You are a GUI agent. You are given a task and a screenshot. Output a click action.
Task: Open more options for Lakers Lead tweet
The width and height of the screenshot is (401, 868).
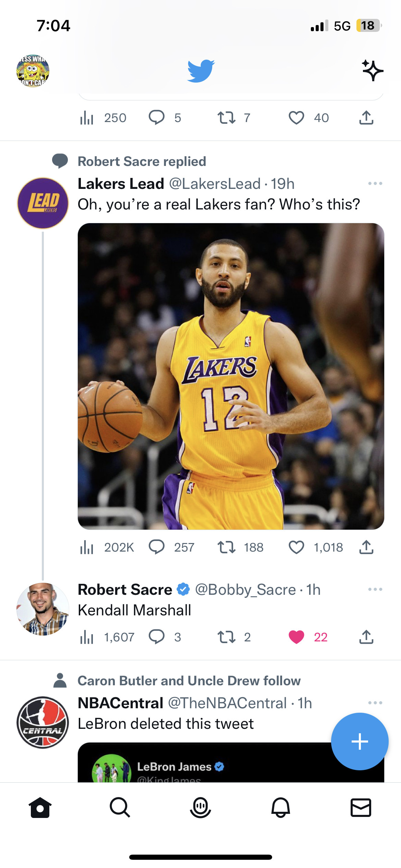click(375, 183)
